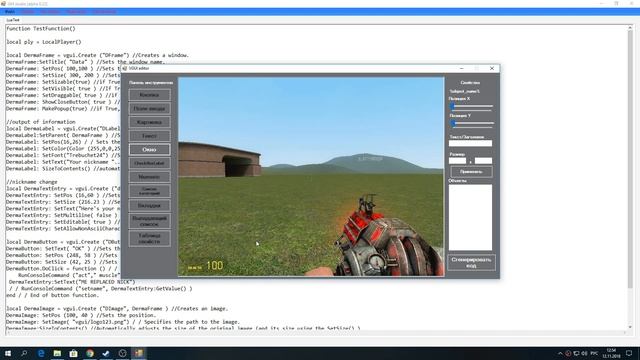Click the volume icon in system tray
The width and height of the screenshot is (640, 360).
click(584, 353)
